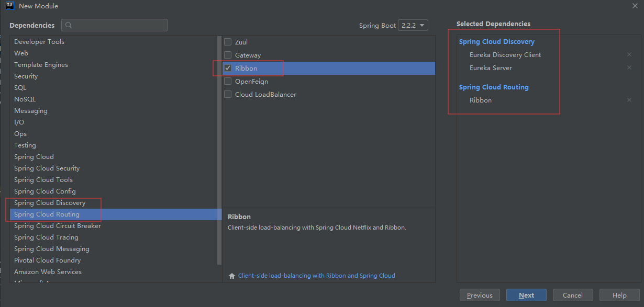This screenshot has width=644, height=307.
Task: Click the Next button
Action: point(526,295)
